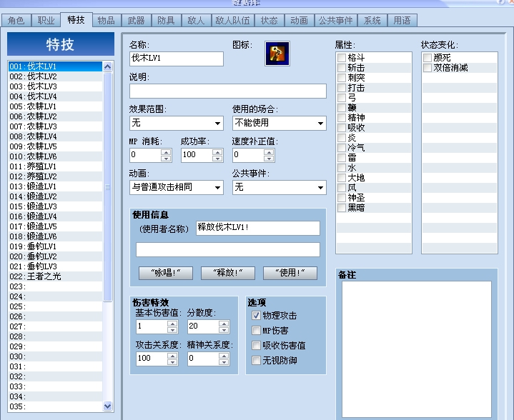Click the skill list scroll-up arrow
514x420 pixels.
[107, 67]
